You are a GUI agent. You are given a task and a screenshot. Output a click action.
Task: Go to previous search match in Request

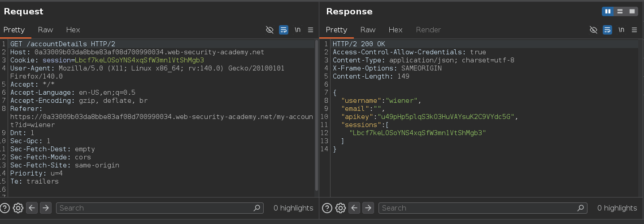[x=32, y=208]
